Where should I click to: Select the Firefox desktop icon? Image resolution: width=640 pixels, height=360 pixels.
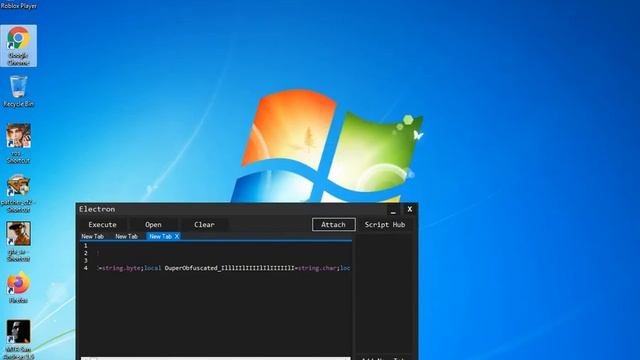click(x=18, y=288)
